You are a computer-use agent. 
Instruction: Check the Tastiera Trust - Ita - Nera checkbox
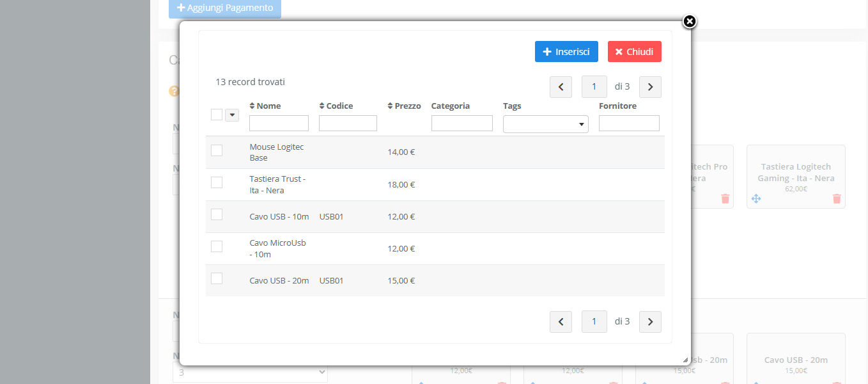(x=217, y=182)
